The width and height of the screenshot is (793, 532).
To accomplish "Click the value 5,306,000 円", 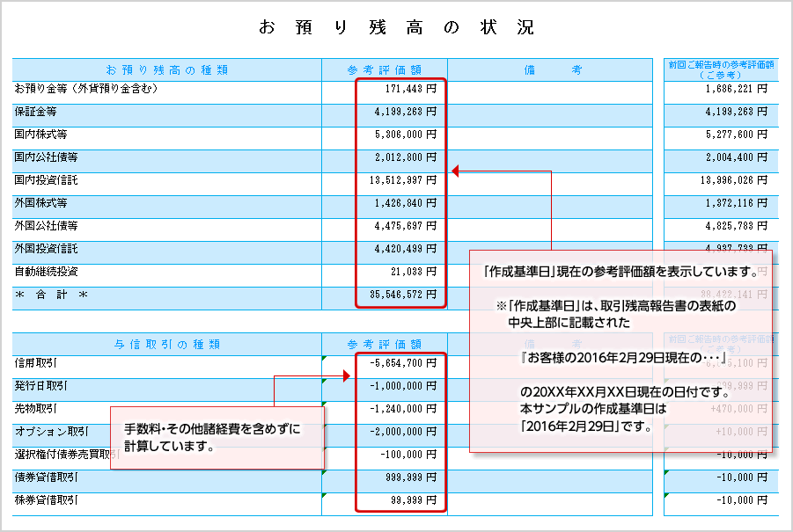I will click(405, 135).
